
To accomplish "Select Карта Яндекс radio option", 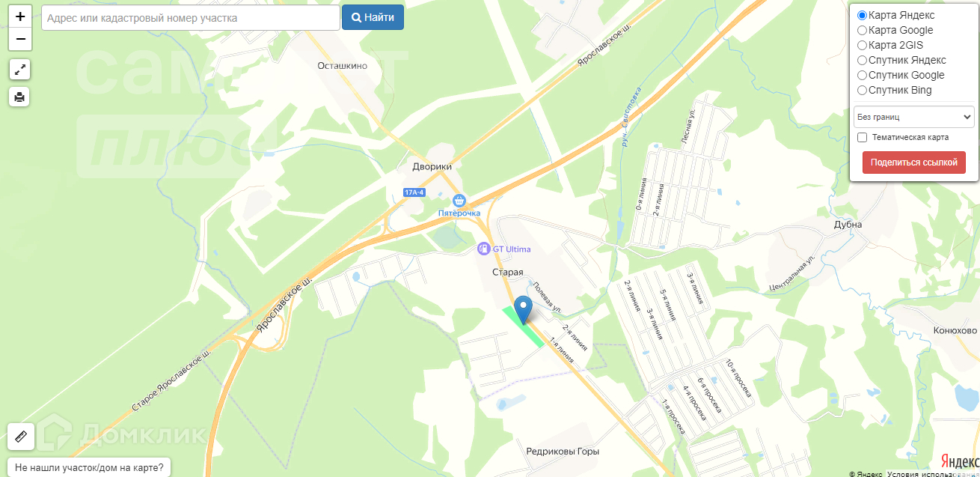I will point(862,15).
